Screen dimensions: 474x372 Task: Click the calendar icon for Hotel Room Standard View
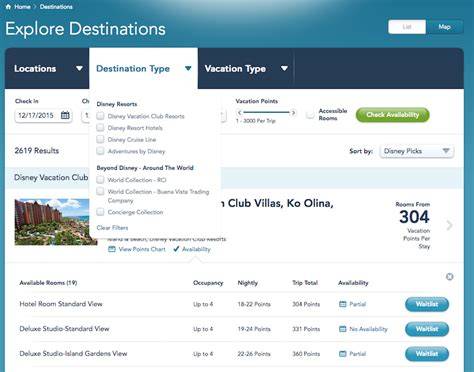[343, 304]
